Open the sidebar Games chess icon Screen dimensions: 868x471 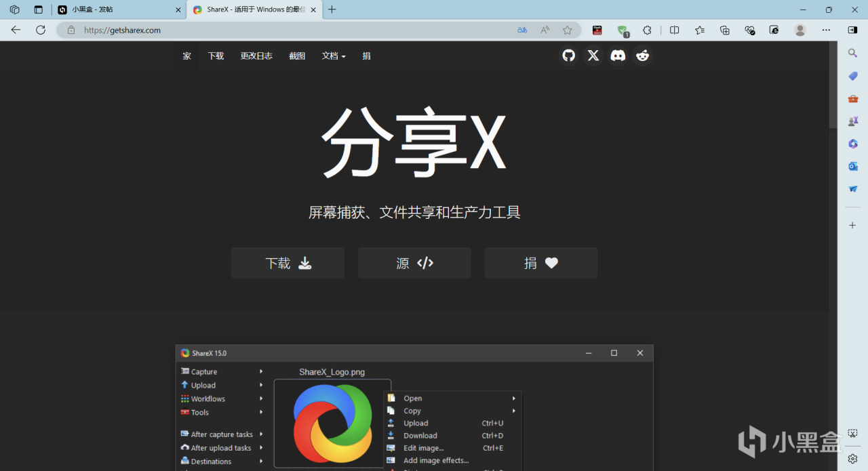[x=853, y=121]
